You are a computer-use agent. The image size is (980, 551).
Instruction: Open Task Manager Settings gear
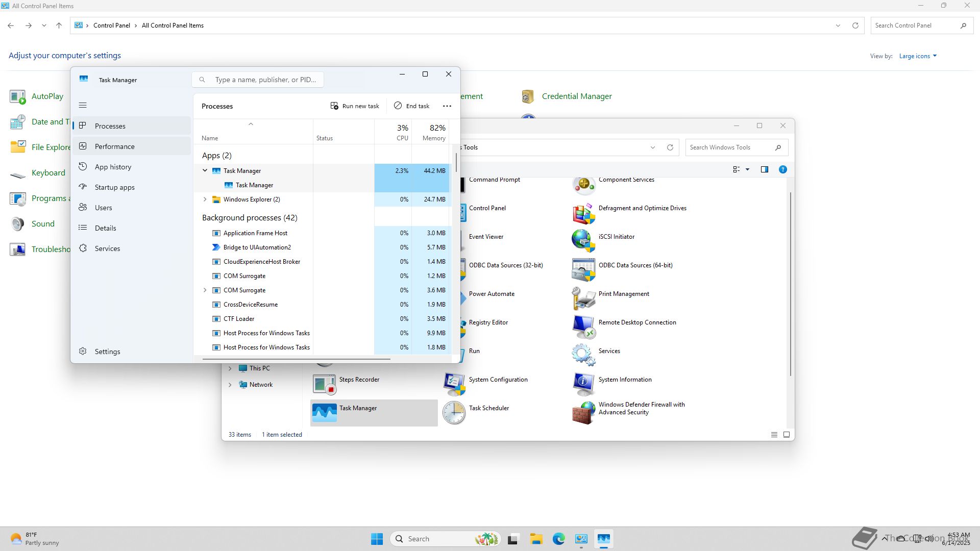click(83, 351)
